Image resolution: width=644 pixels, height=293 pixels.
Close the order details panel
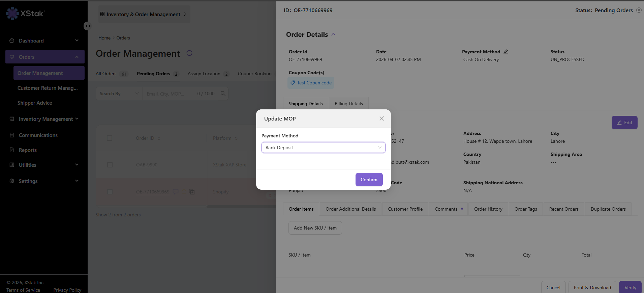639,10
